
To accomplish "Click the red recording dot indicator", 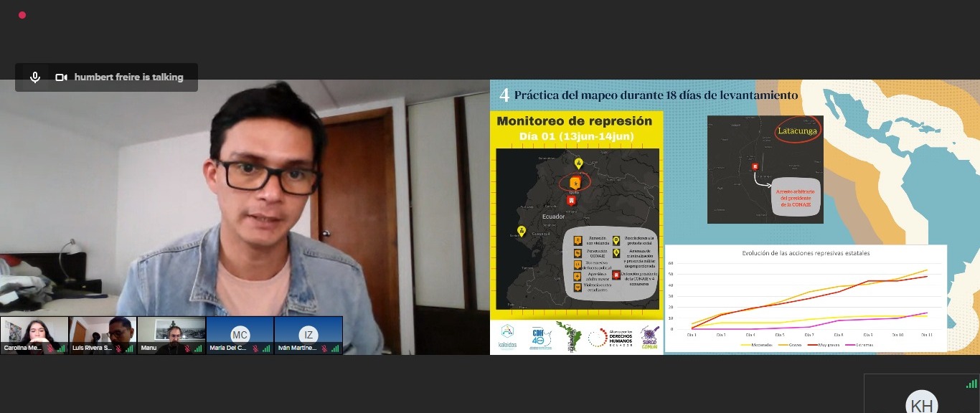I will click(22, 15).
